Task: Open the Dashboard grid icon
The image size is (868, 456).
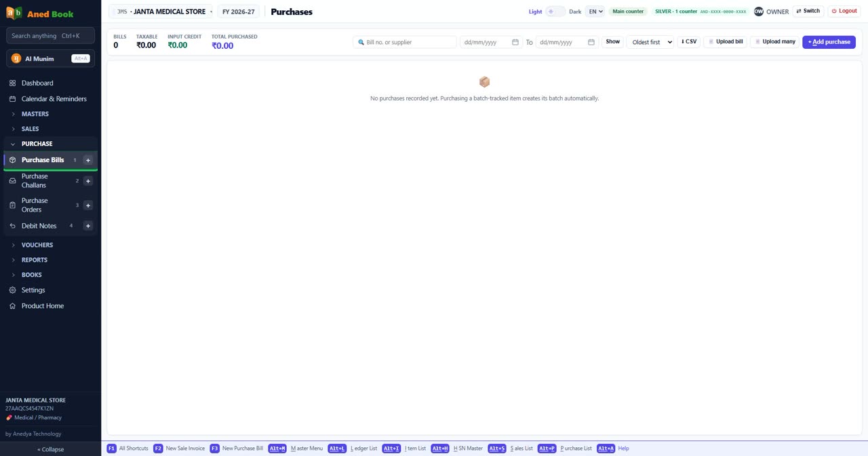Action: pyautogui.click(x=12, y=83)
